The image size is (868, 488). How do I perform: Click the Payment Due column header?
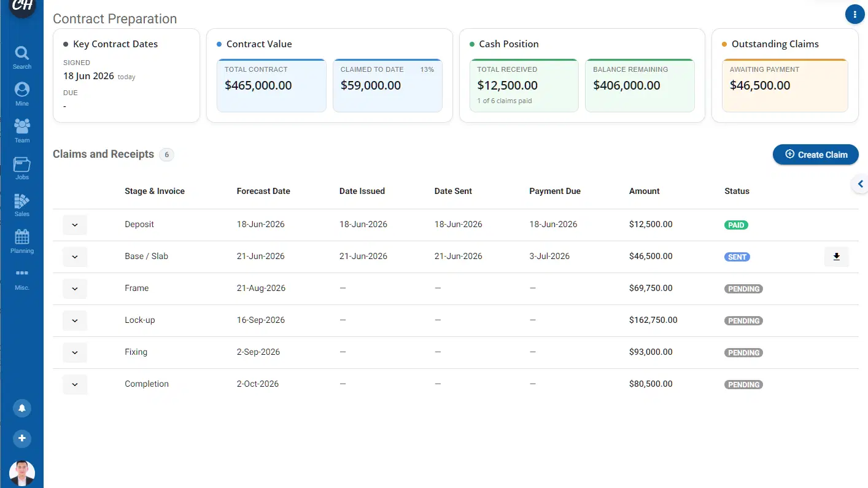[555, 191]
